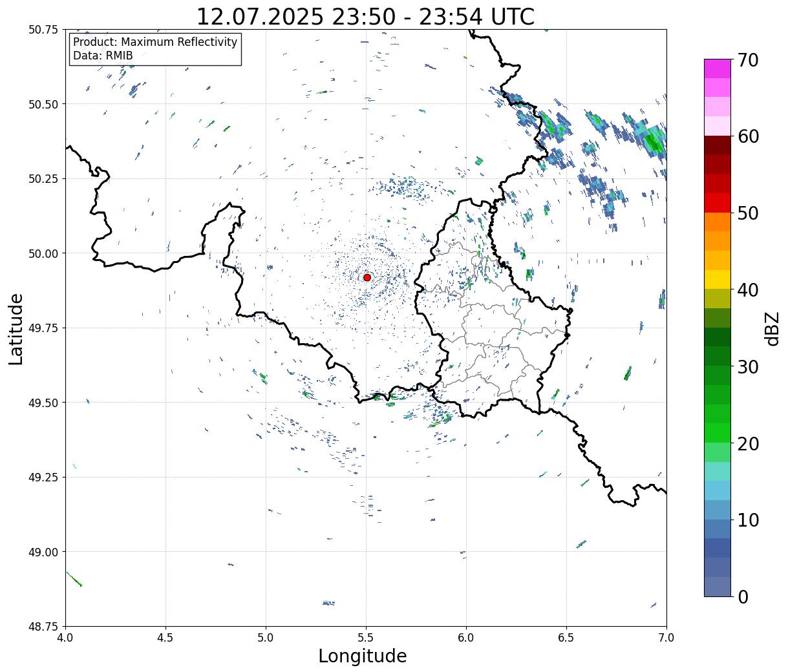Click the turquoise swatch between 10 and 20 dBZ
788x672 pixels.
pos(718,471)
